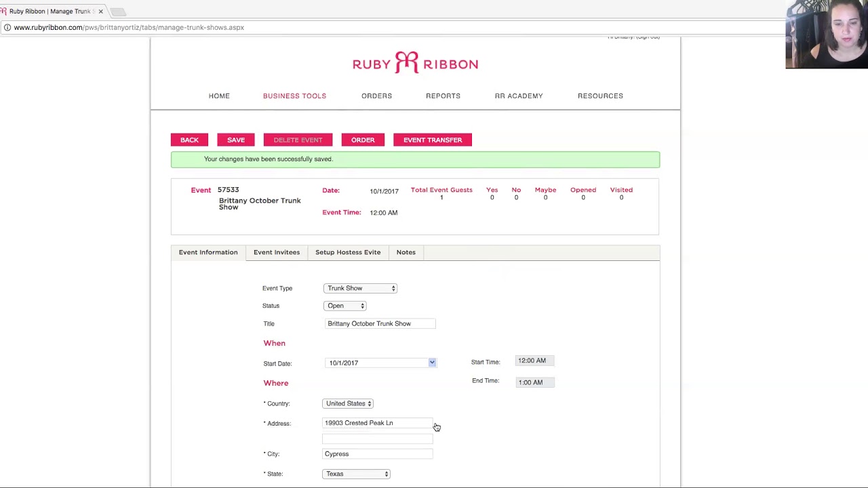Open the BUSINESS TOOLS menu
The width and height of the screenshot is (868, 488).
pos(294,96)
